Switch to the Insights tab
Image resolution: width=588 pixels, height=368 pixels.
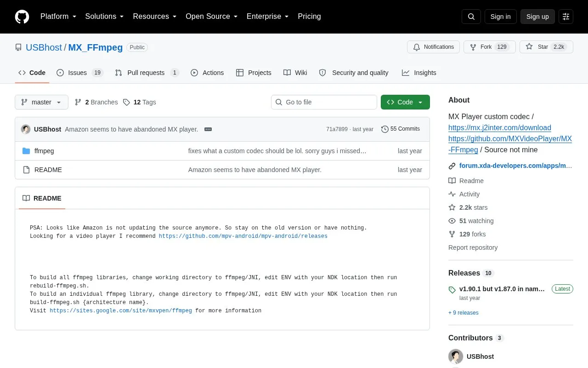point(419,73)
